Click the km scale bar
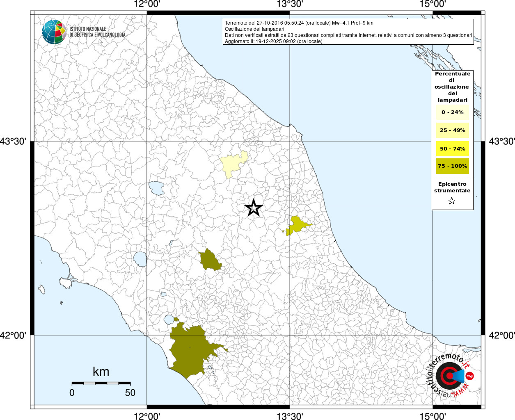 [101, 383]
